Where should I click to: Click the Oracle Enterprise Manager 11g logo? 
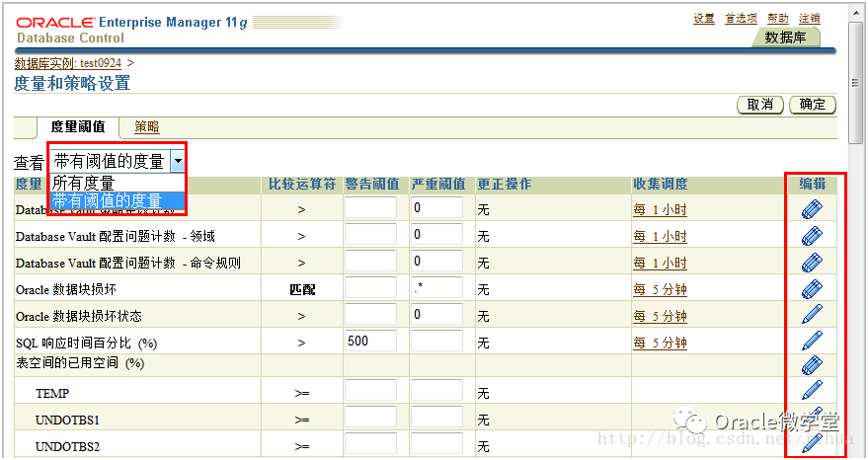pyautogui.click(x=131, y=23)
